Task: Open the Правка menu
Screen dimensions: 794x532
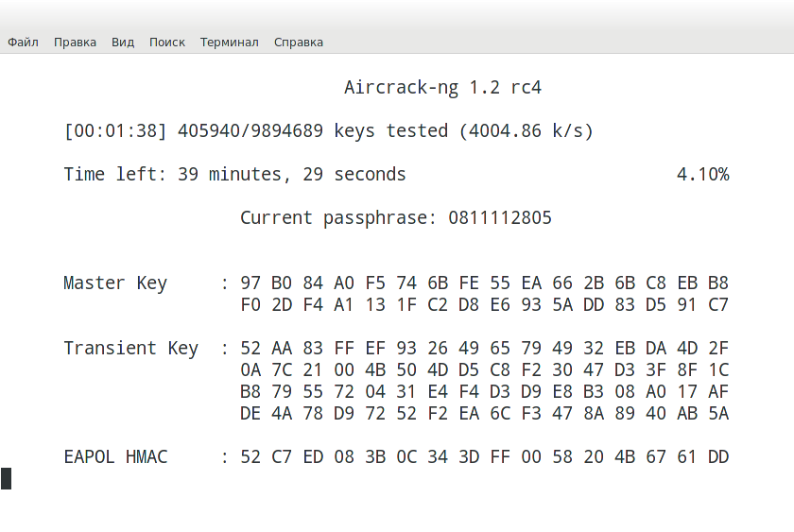Action: (75, 43)
